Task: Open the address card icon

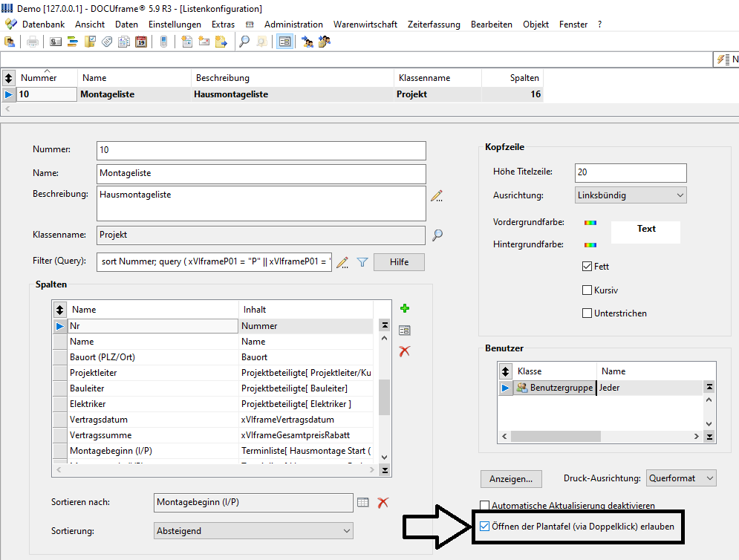Action: 56,42
